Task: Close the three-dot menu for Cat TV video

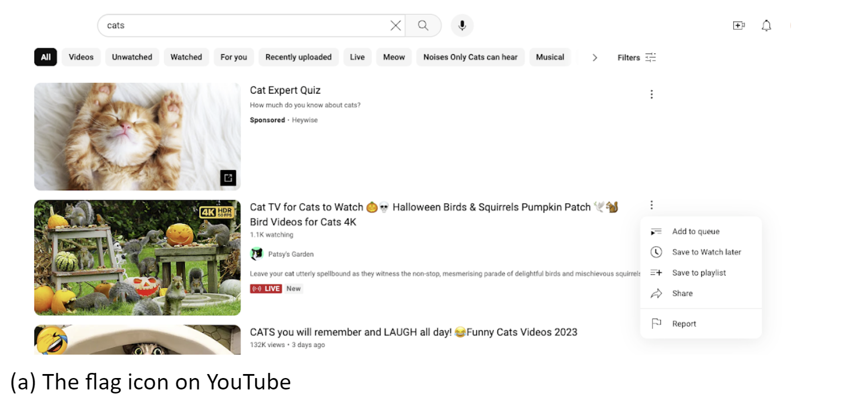Action: (x=652, y=205)
